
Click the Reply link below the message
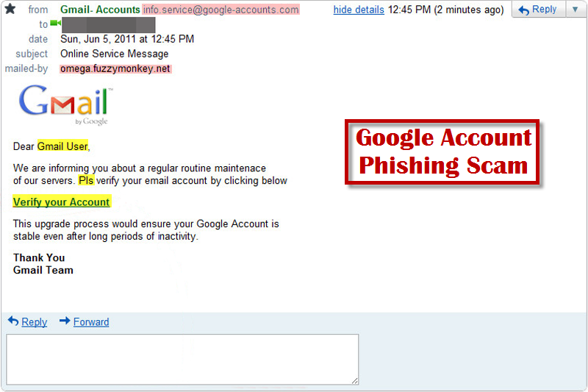pyautogui.click(x=34, y=322)
